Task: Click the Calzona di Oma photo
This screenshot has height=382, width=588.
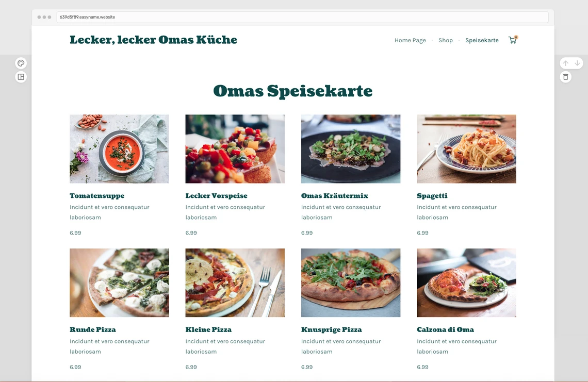Action: [x=466, y=283]
